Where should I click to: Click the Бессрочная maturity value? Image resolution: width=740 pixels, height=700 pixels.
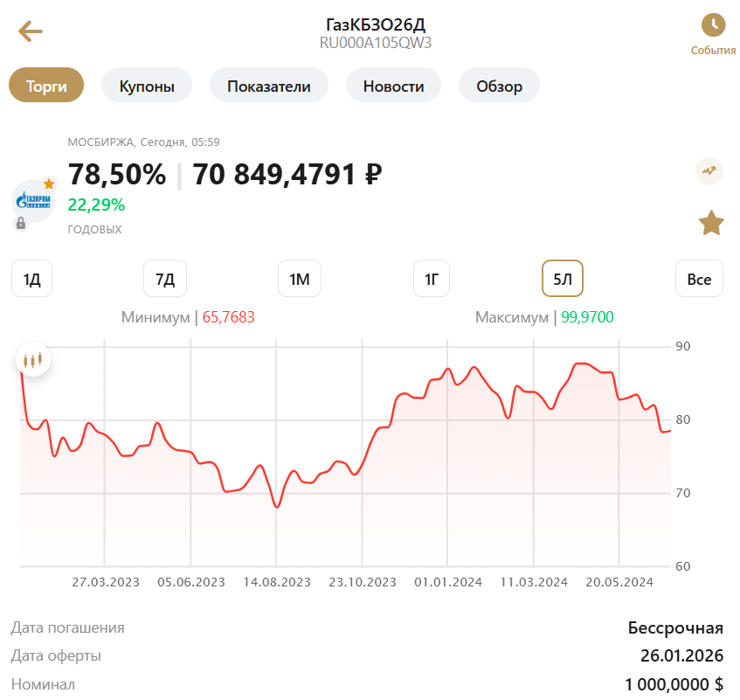click(x=676, y=627)
